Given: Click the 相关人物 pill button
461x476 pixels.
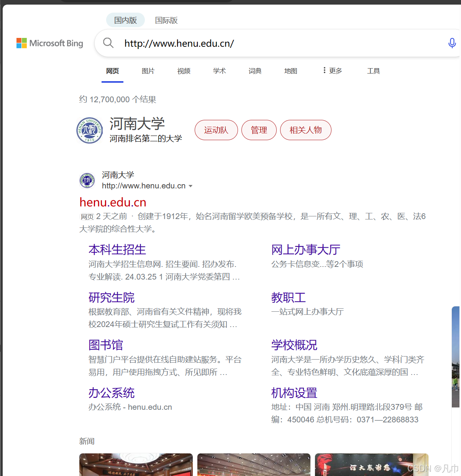Looking at the screenshot, I should pos(306,130).
